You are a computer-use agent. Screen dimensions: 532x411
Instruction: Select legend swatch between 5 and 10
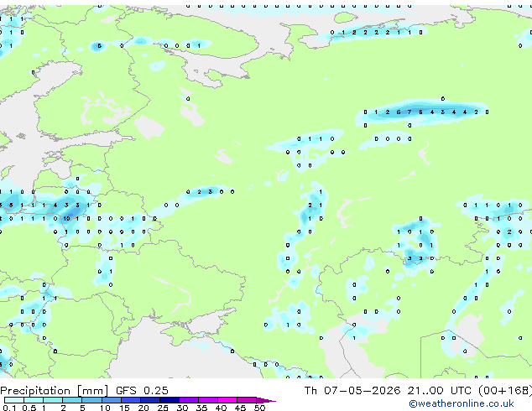[x=92, y=400]
